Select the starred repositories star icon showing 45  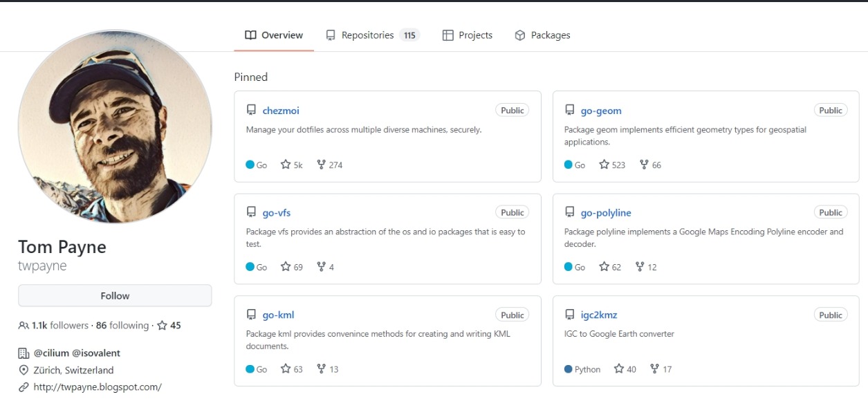click(x=162, y=325)
